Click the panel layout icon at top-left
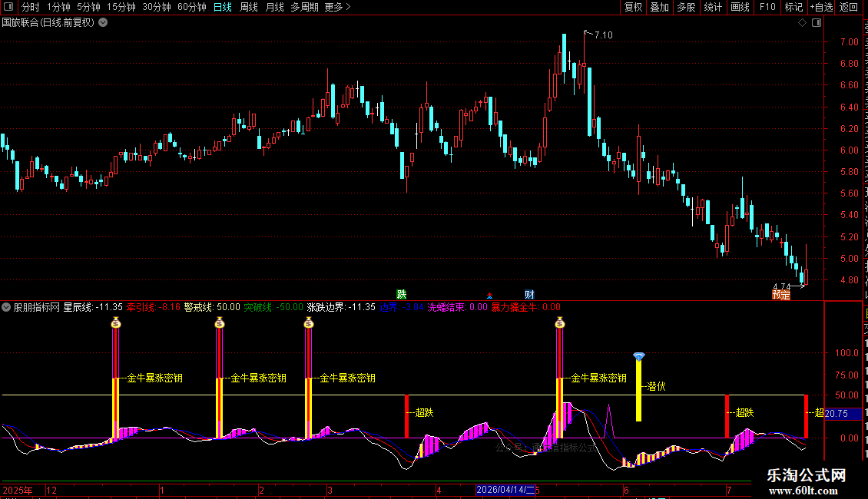This screenshot has height=499, width=868. [8, 7]
